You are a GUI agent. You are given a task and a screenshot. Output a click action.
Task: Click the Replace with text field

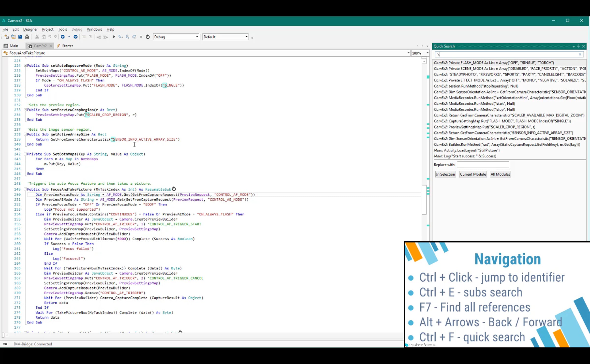(x=483, y=165)
